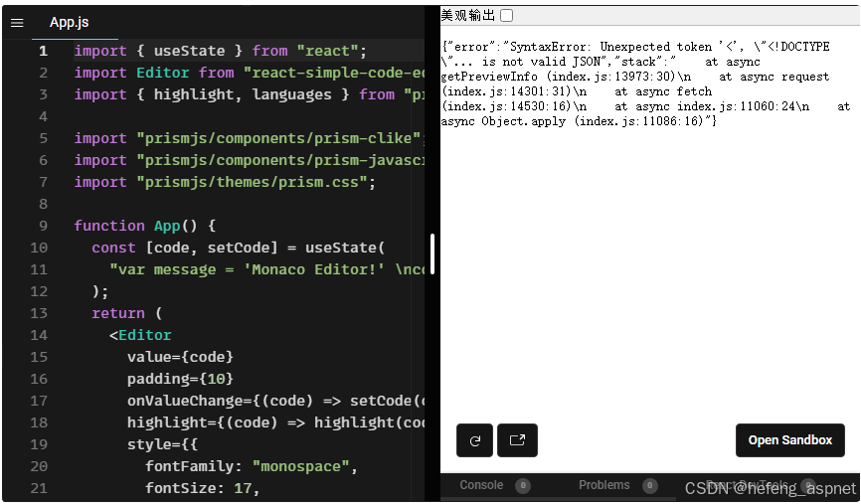Click the <Editor tag on line 14

tap(140, 335)
